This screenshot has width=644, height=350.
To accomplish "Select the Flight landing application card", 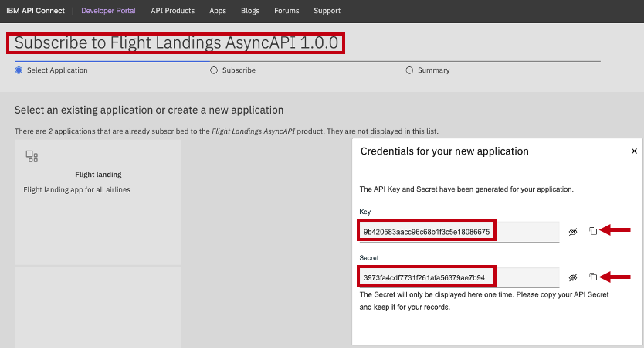I will [x=98, y=202].
